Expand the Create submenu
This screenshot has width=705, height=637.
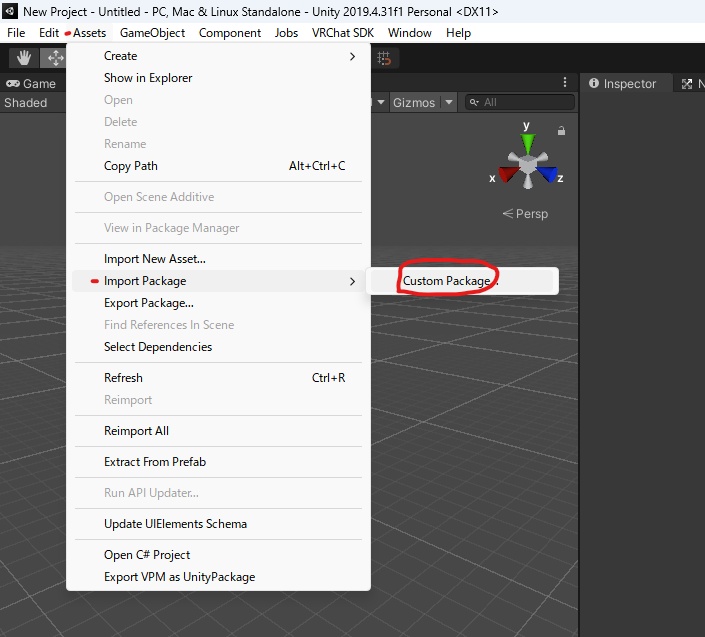pyautogui.click(x=219, y=56)
